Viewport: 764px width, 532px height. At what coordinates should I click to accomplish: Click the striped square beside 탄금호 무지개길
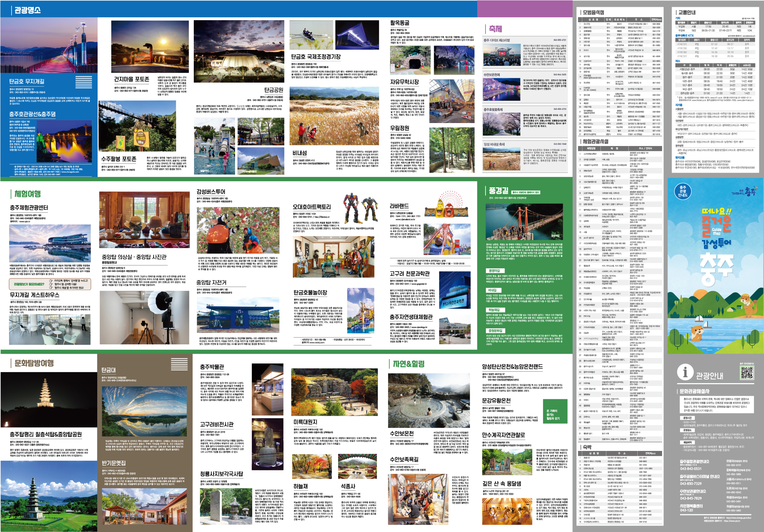point(84,82)
